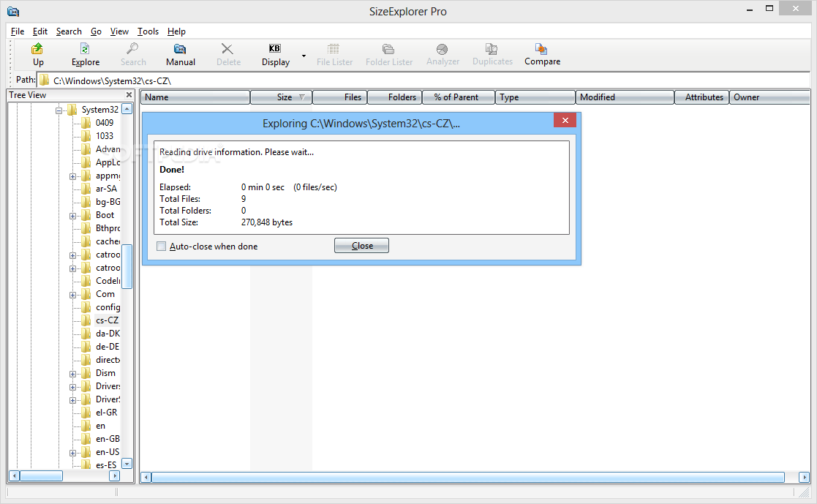Open the File menu
The height and width of the screenshot is (504, 817).
[18, 31]
